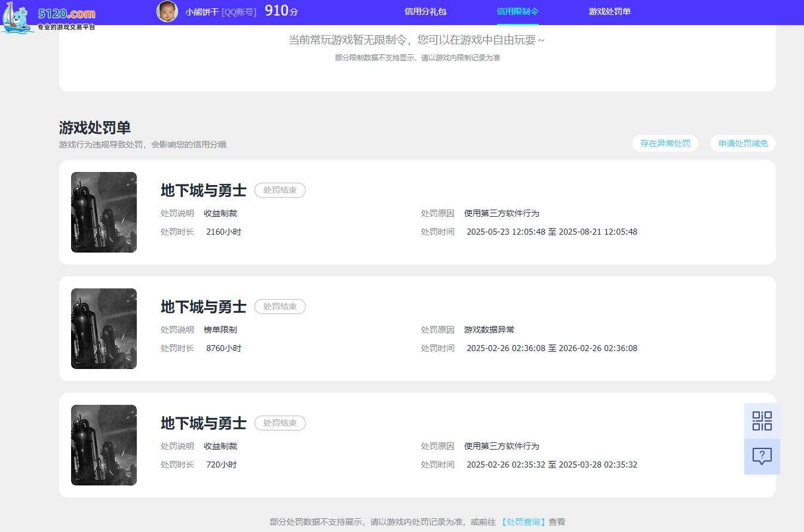Click 申请处罚减免 button
Screen dimensions: 804x532
coord(742,143)
